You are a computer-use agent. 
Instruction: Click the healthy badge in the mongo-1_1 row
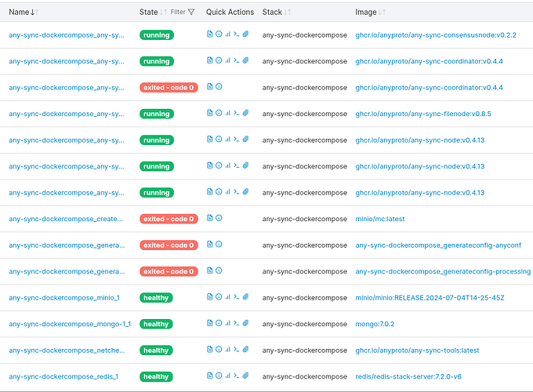[156, 324]
